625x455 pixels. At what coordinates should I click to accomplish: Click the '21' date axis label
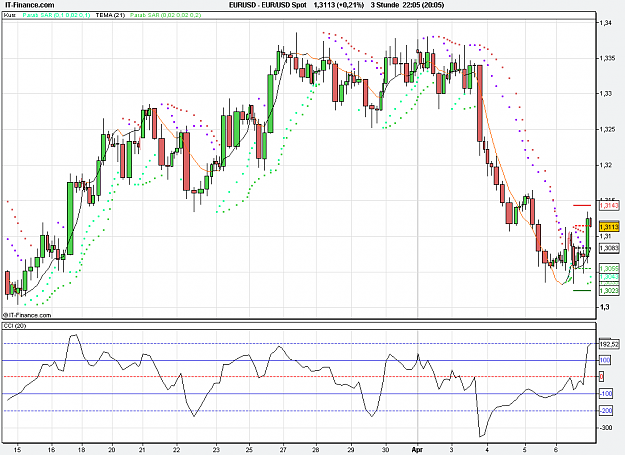click(x=143, y=449)
